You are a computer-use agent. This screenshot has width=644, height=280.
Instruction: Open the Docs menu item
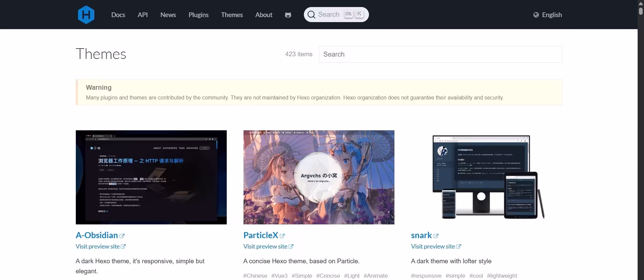[x=118, y=15]
